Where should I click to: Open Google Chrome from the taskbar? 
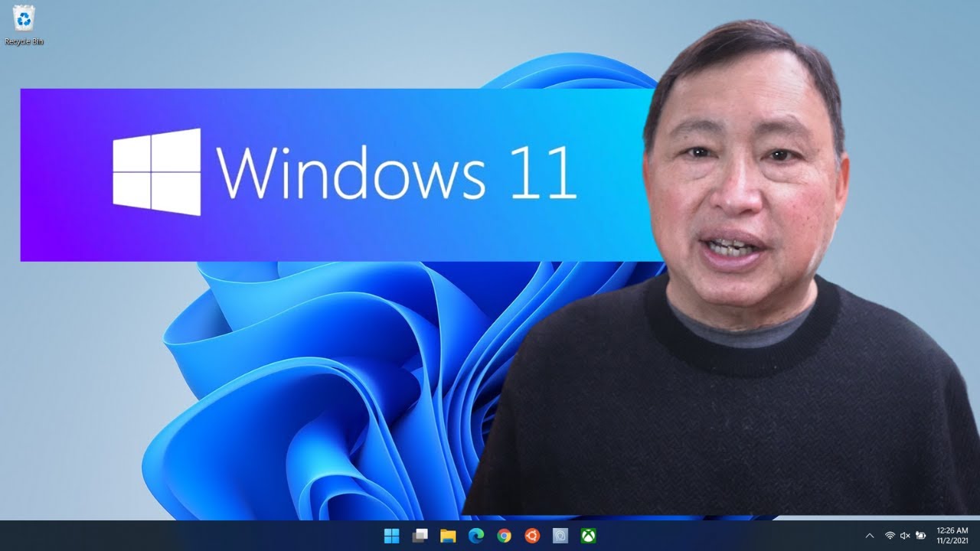click(504, 536)
